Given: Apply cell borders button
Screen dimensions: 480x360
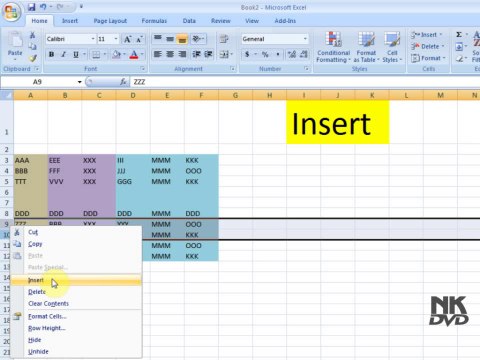Looking at the screenshot, I should [x=96, y=54].
